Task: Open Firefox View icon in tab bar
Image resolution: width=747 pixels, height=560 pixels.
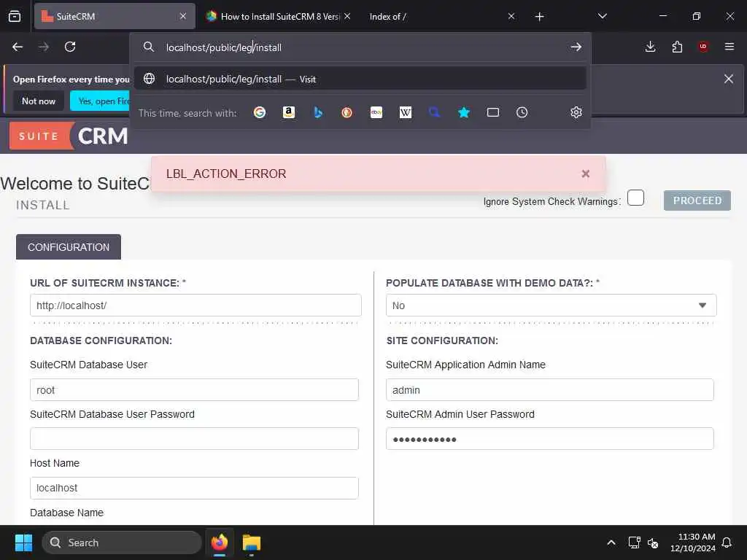Action: click(15, 16)
